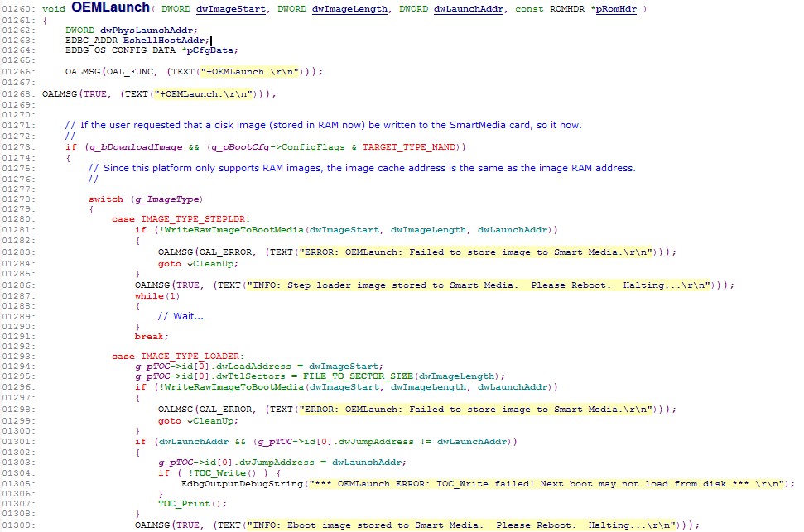This screenshot has height=532, width=804.
Task: Jump to the CleanUp label from line 01284
Action: pos(211,263)
